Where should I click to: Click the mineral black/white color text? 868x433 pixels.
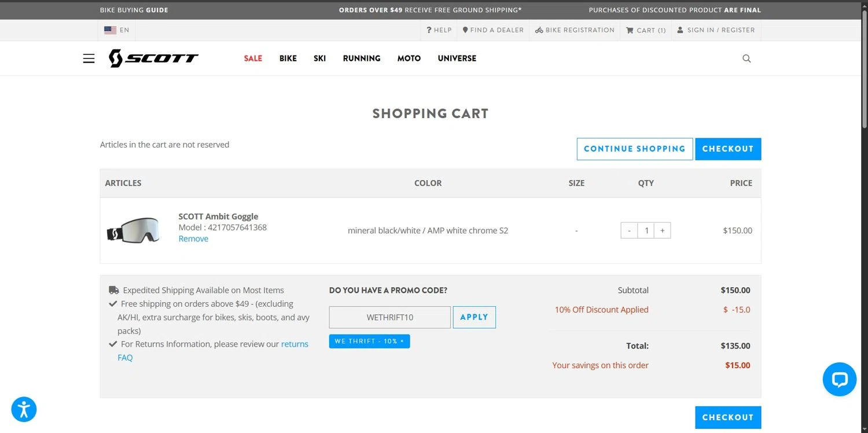point(428,230)
